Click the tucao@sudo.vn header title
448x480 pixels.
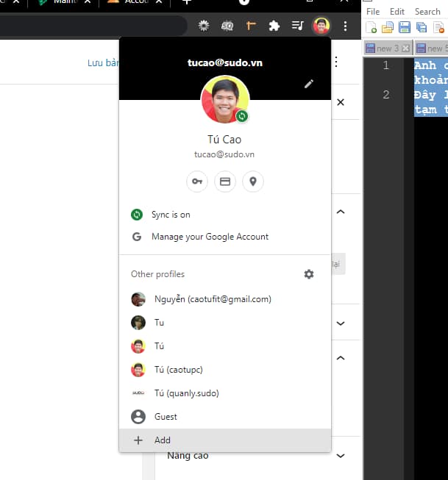(x=225, y=62)
